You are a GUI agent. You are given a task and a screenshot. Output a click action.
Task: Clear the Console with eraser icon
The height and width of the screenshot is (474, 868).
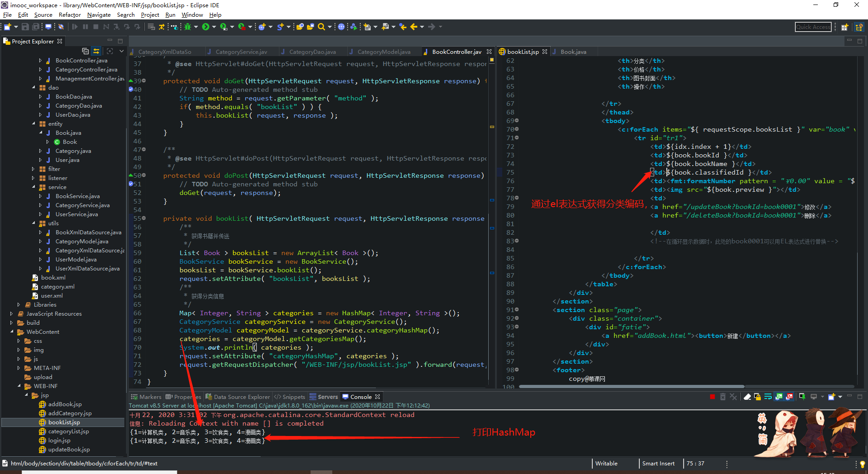(x=747, y=397)
